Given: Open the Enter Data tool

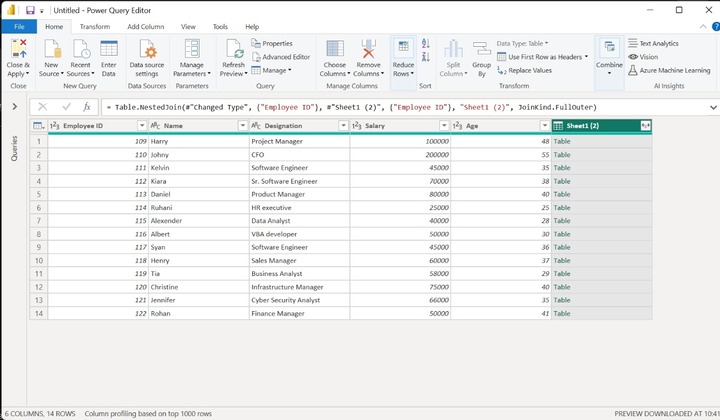Looking at the screenshot, I should point(108,50).
